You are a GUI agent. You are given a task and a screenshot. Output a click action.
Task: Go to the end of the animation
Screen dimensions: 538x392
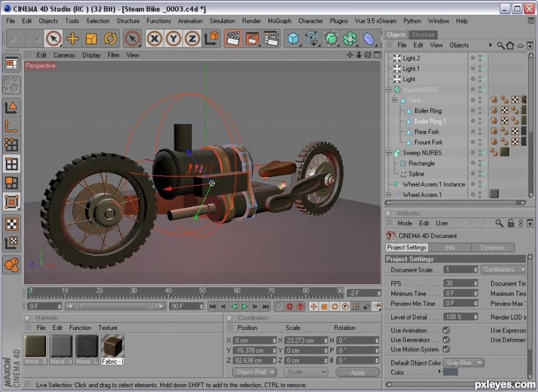[266, 306]
